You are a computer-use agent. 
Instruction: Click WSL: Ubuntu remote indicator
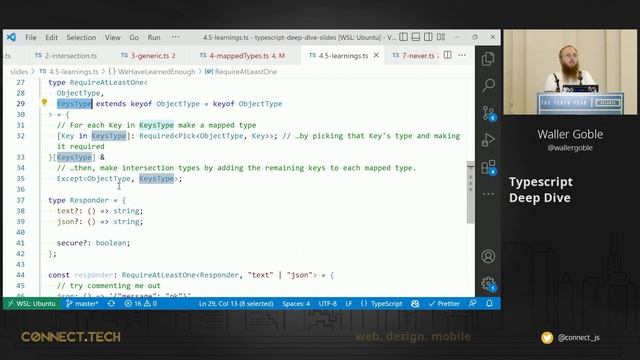point(32,304)
